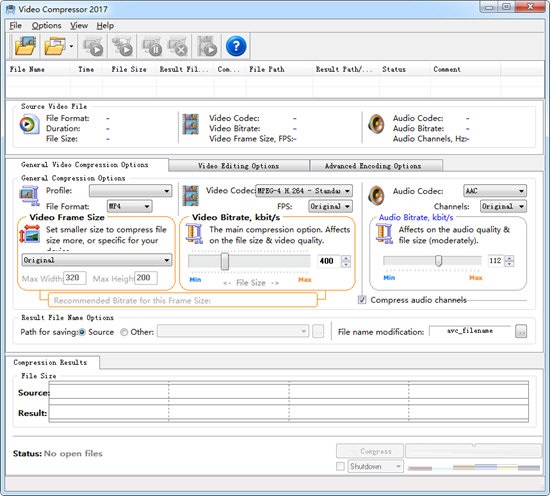Click profile icon in General Compression Options
This screenshot has width=550, height=496.
[29, 196]
